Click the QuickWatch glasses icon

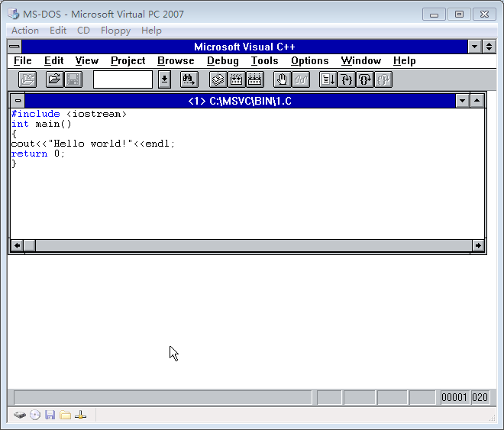301,79
